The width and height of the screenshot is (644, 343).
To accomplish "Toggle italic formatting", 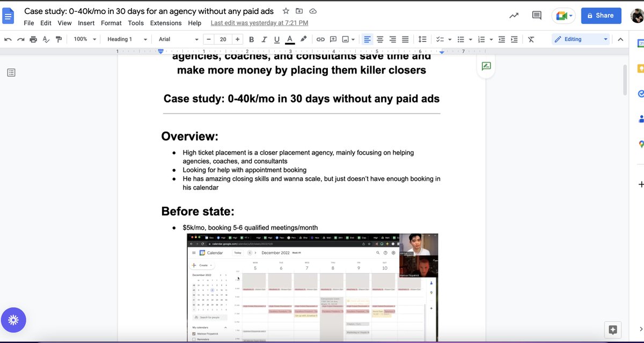I will coord(264,39).
